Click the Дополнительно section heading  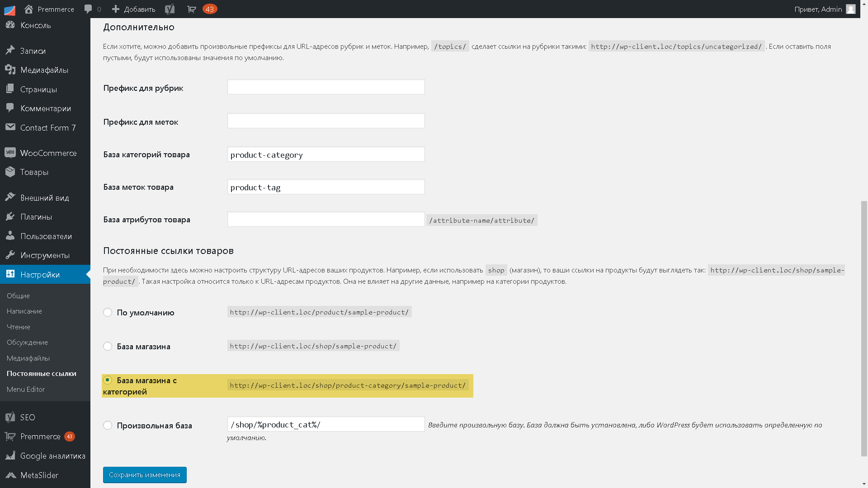click(139, 27)
